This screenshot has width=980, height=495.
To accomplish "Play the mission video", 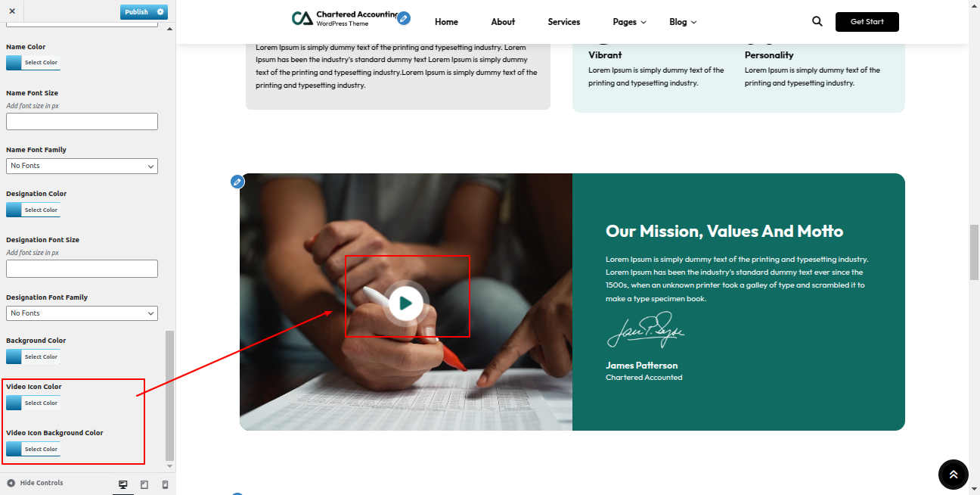I will (x=406, y=304).
